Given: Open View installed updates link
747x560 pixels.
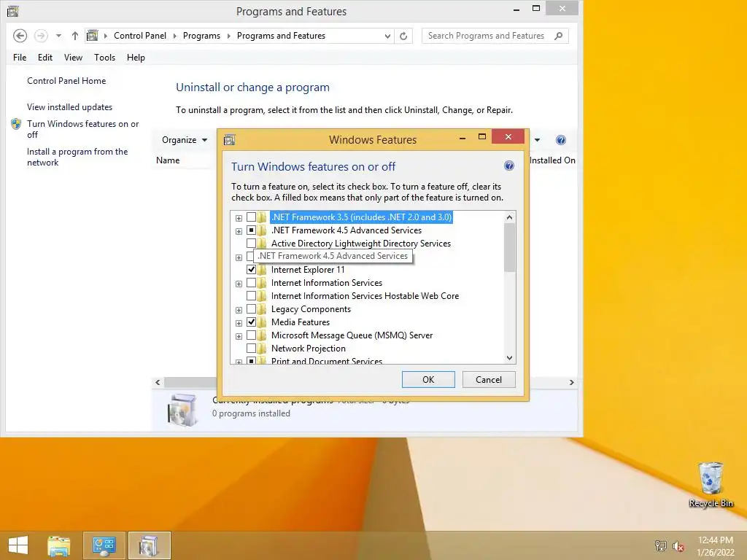Looking at the screenshot, I should click(x=69, y=107).
